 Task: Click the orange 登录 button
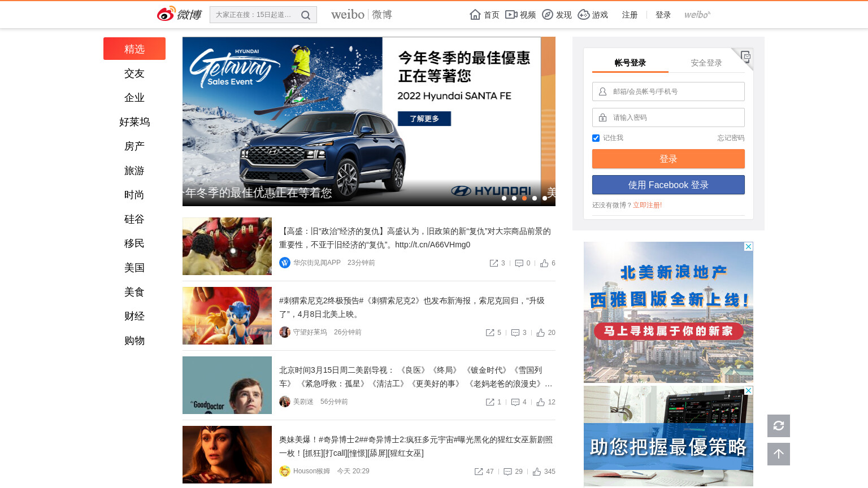coord(669,159)
